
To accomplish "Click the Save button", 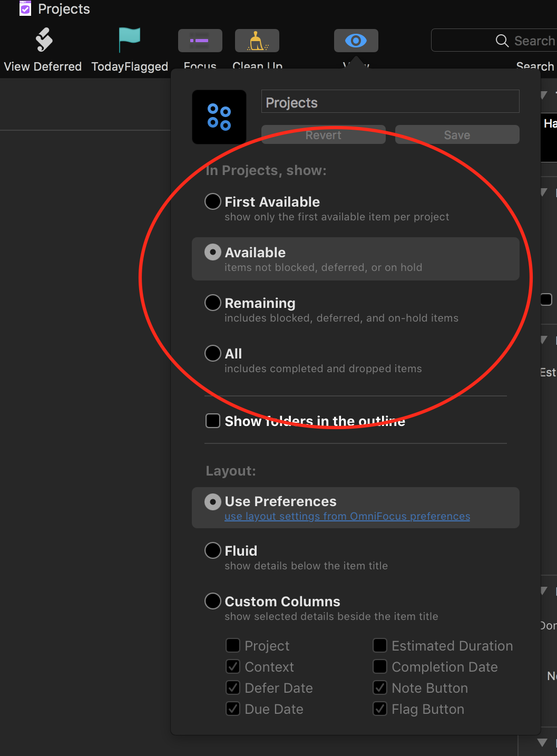I will coord(457,134).
